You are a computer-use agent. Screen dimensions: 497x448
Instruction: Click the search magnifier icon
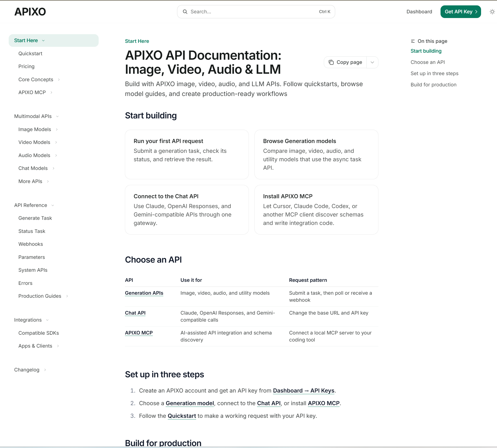(185, 11)
